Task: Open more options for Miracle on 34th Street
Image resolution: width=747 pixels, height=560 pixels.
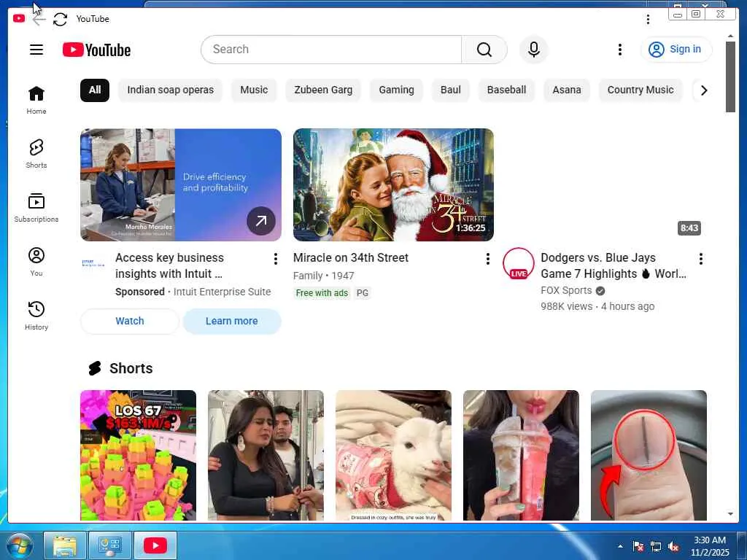Action: pos(487,259)
